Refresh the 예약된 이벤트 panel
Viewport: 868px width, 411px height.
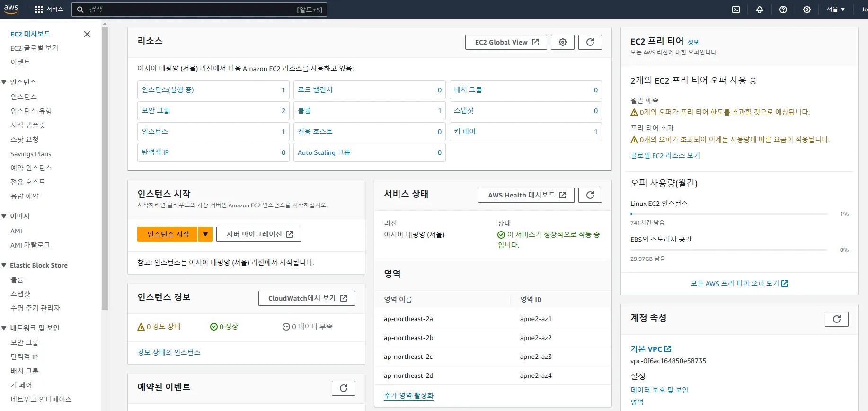pos(344,388)
